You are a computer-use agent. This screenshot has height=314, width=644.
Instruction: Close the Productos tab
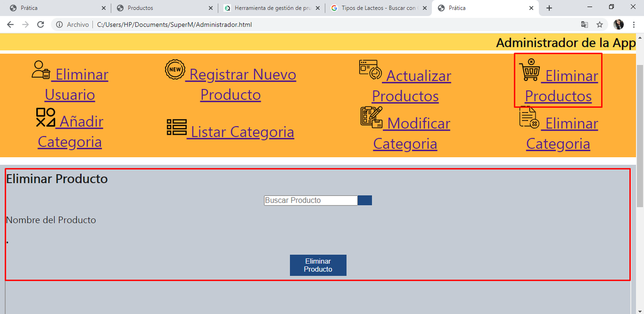coord(211,8)
